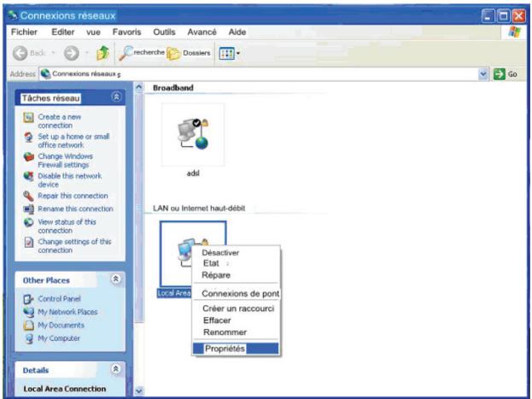Click Change settings of connection icon

[28, 242]
